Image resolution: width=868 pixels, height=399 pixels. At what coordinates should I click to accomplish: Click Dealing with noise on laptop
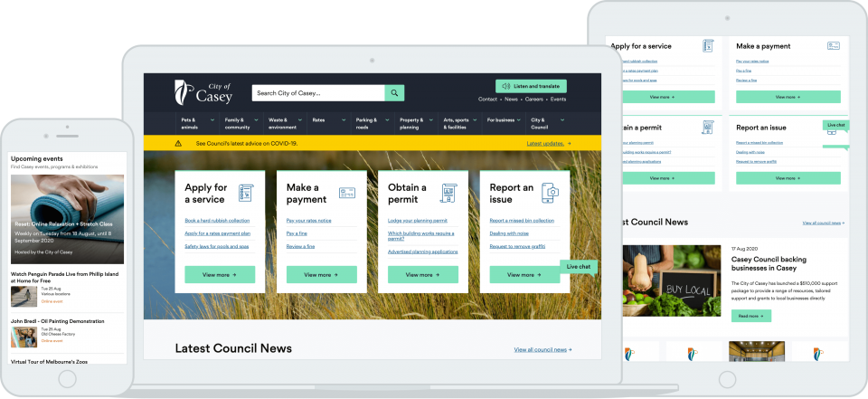point(509,233)
